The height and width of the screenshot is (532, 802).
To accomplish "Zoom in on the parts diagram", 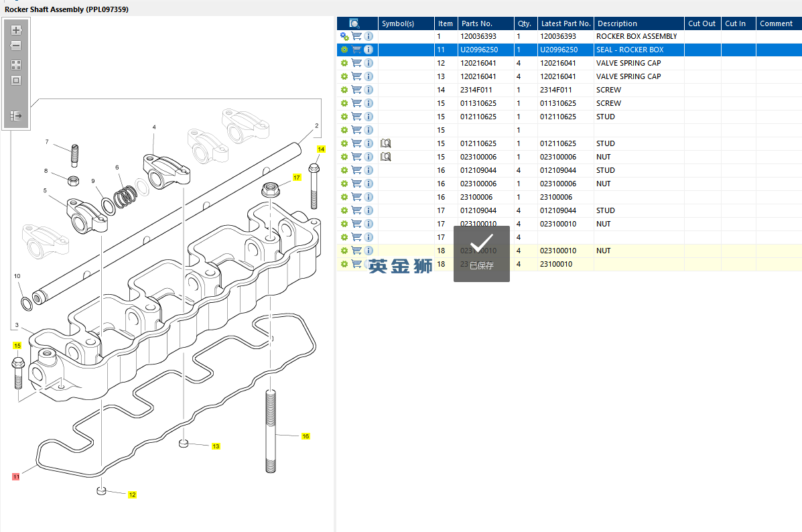I will (16, 30).
